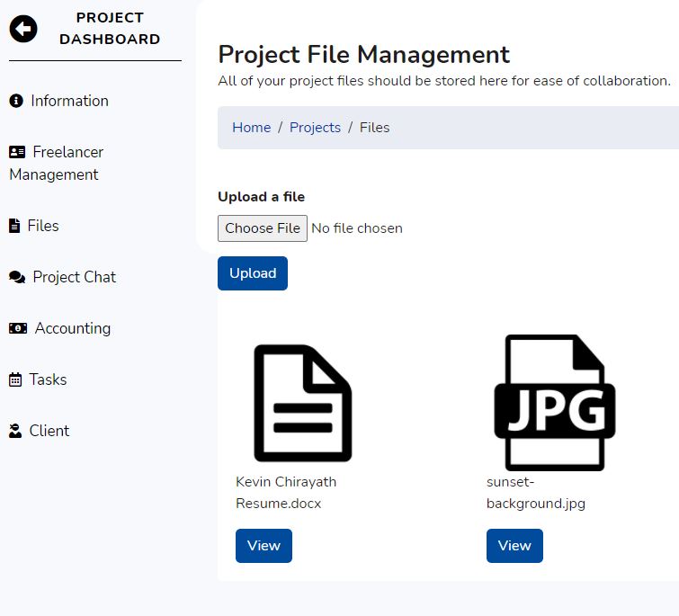Click the sunset-background.jpg file name

click(535, 493)
